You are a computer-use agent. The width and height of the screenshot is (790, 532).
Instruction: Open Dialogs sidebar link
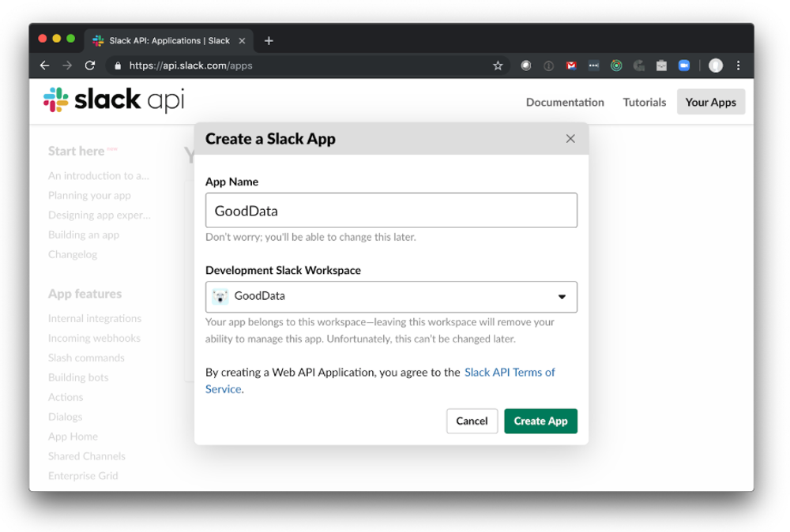pos(65,417)
